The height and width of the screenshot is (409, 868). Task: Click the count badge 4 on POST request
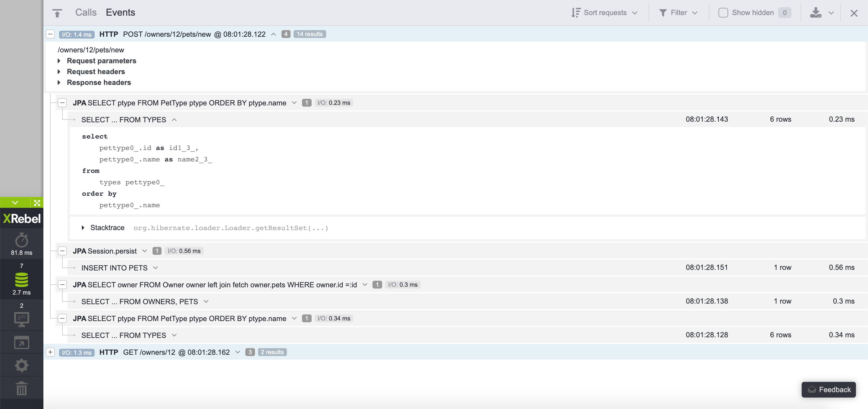click(286, 34)
